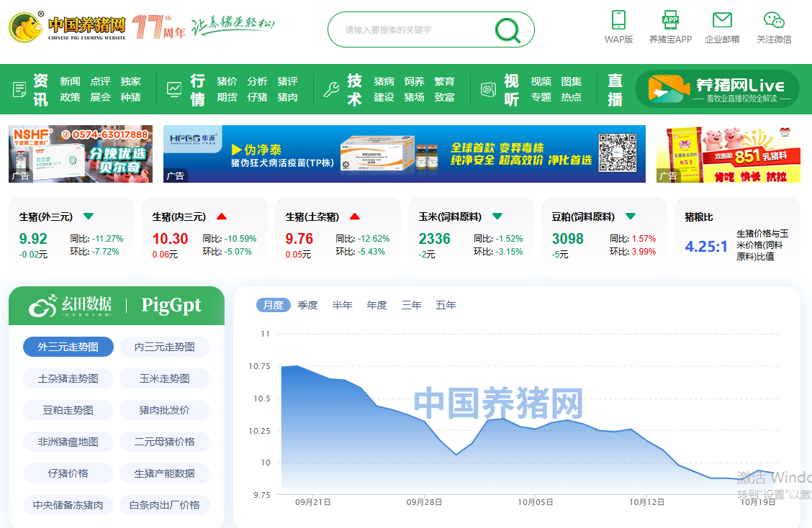
Task: Open 生猪产能数据 button
Action: 165,473
